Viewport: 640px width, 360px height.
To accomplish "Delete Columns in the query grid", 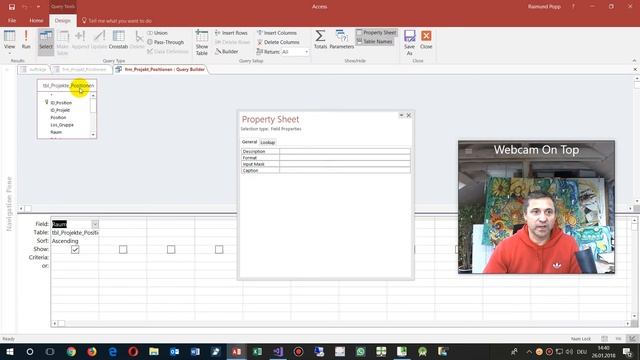I will tap(278, 42).
